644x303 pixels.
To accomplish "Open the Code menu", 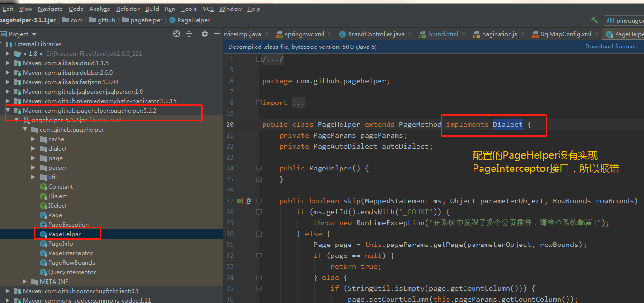I will [76, 9].
